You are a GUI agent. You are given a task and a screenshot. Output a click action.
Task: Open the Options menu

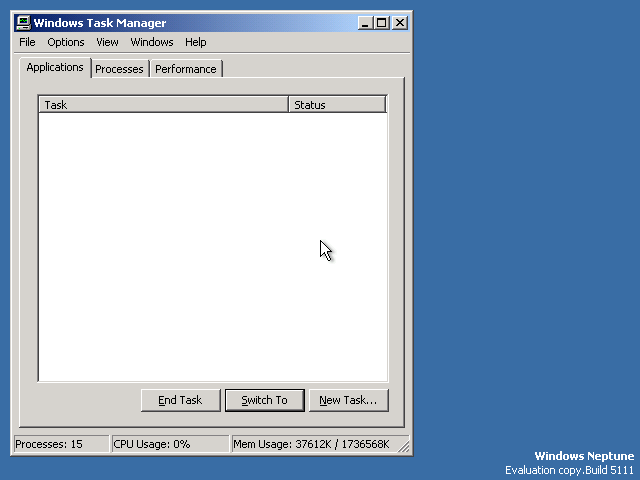[66, 42]
